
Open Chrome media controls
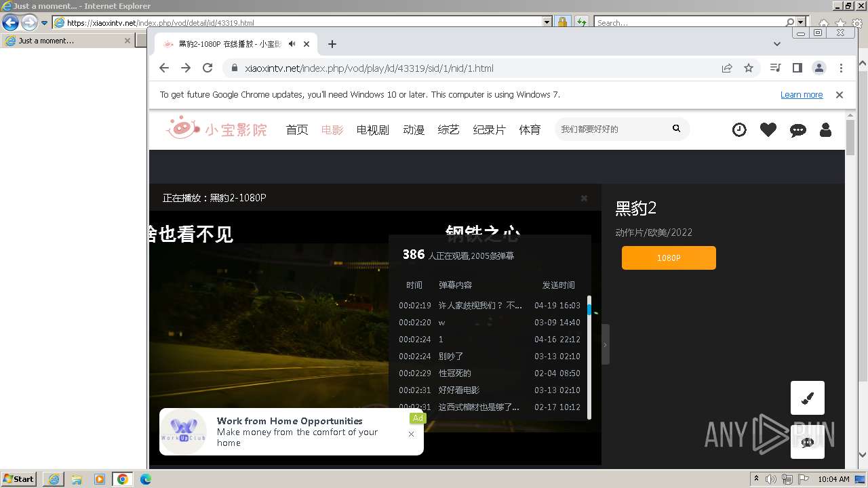point(776,68)
